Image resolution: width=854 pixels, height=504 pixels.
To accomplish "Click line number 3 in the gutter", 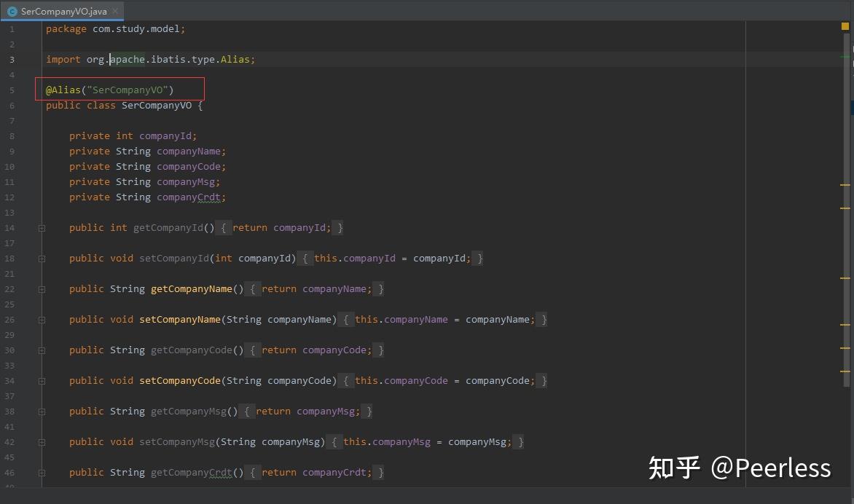I will [12, 59].
